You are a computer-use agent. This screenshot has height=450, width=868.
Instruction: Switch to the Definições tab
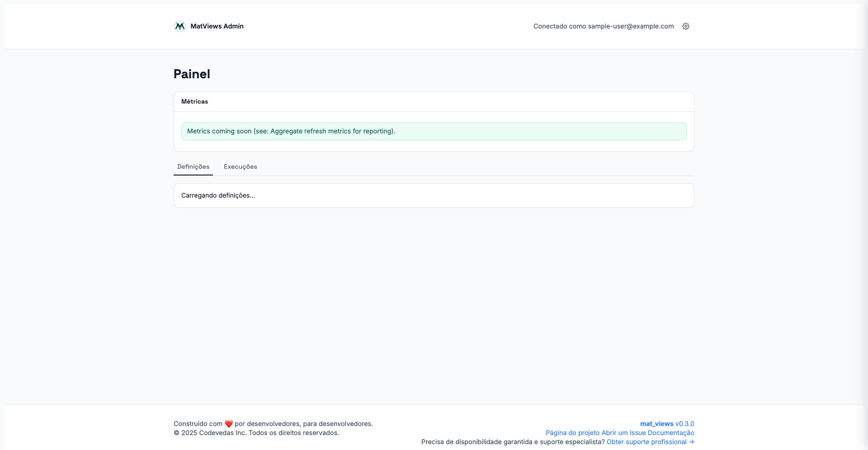[193, 167]
